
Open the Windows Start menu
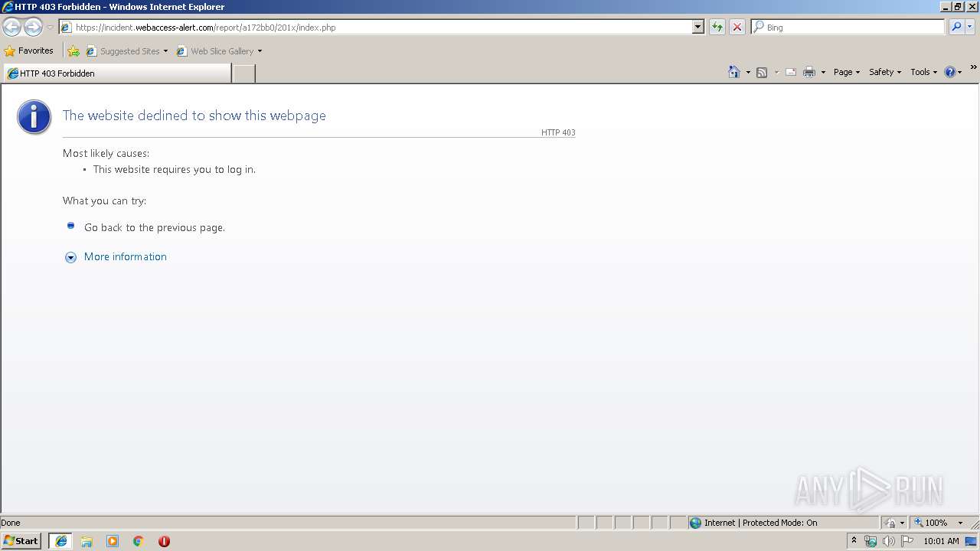pyautogui.click(x=21, y=541)
